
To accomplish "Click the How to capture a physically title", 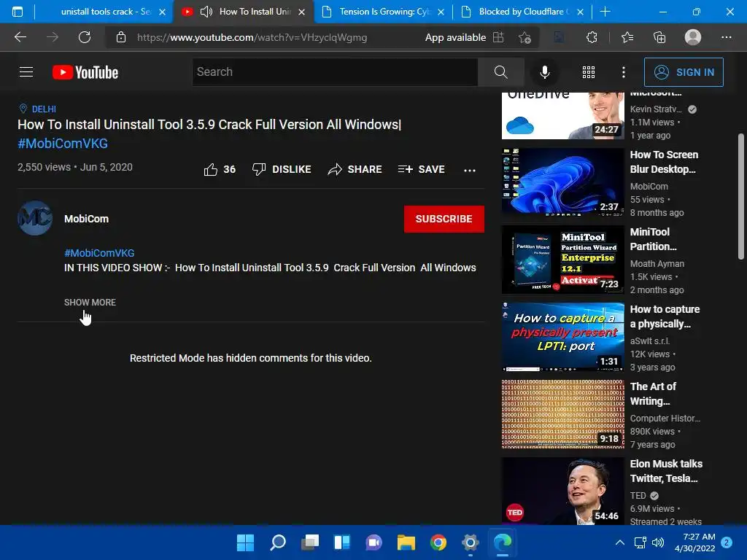I will click(x=665, y=316).
